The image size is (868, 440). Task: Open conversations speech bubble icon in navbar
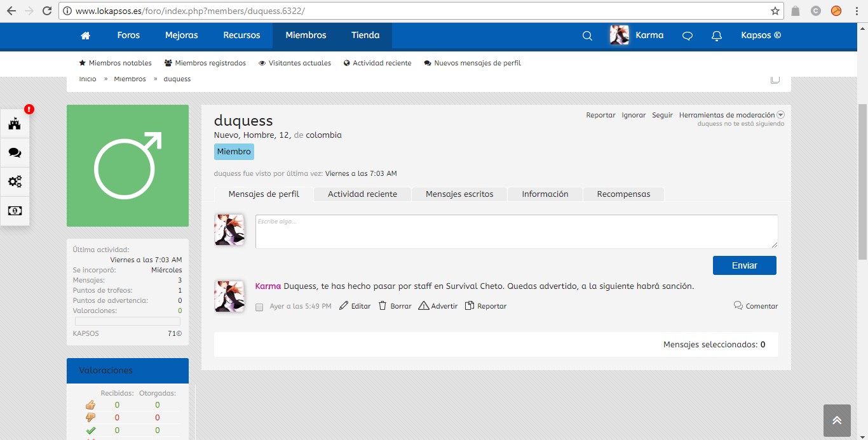(x=687, y=36)
